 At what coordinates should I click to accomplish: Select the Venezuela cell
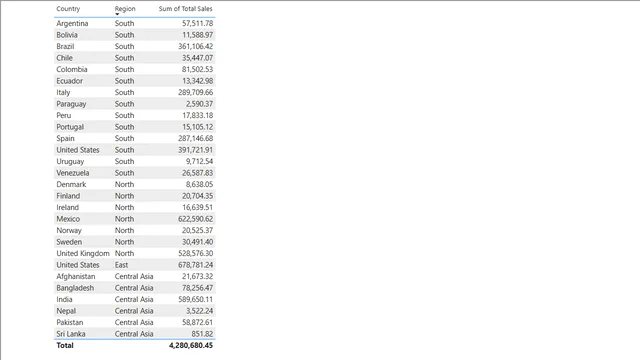[x=73, y=173]
